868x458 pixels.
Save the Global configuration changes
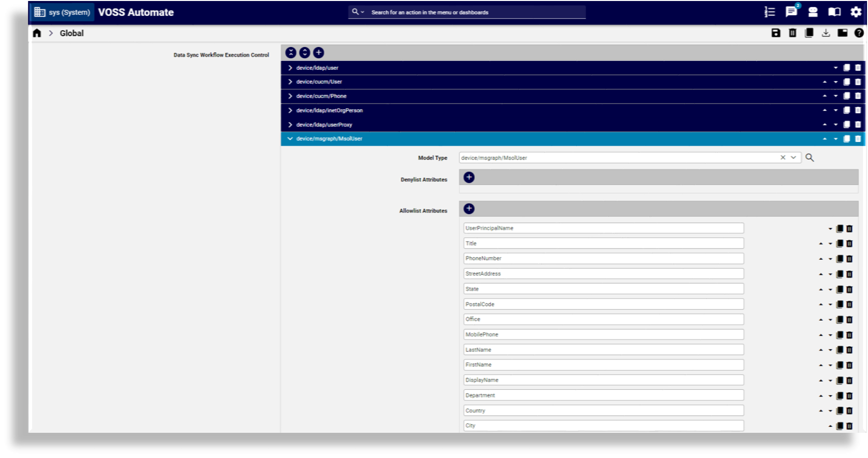click(776, 33)
